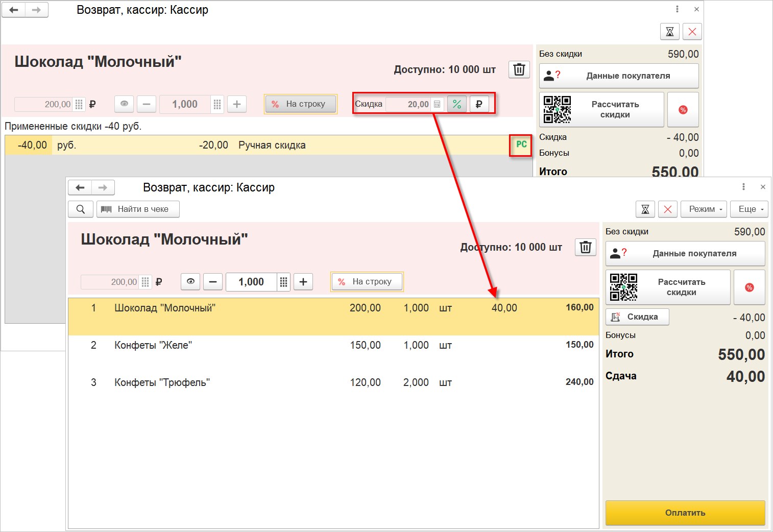Open the vertical dots menu in front window
This screenshot has width=773, height=532.
pyautogui.click(x=743, y=187)
